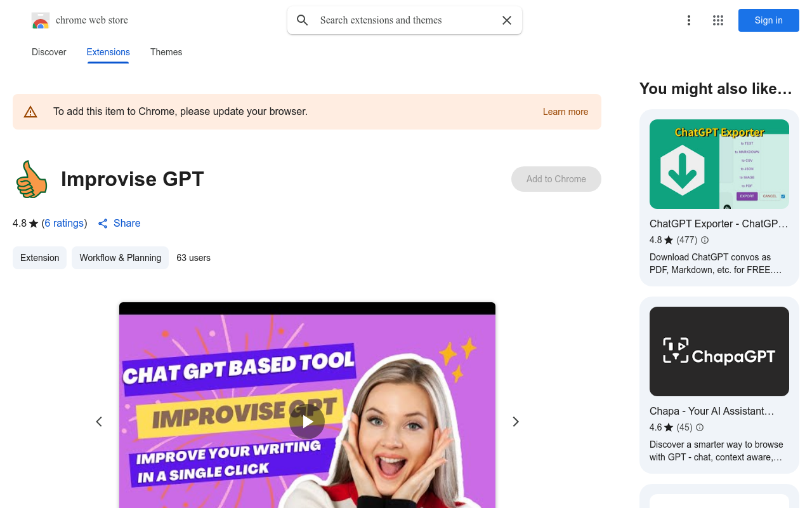
Task: Click the search magnifier icon
Action: (303, 20)
